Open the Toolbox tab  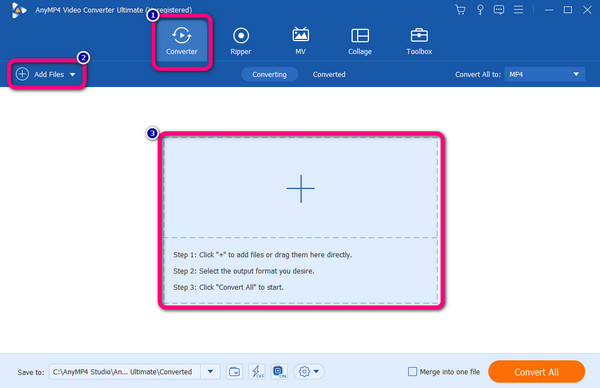pos(419,41)
